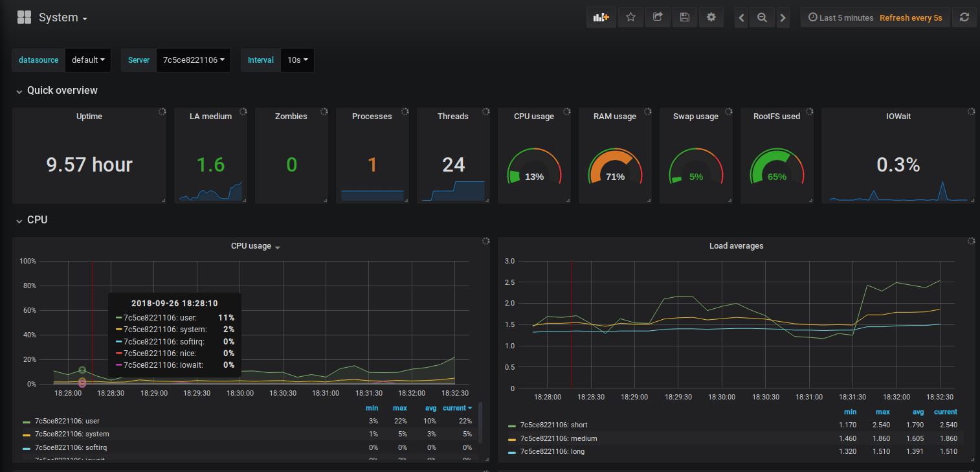Screen dimensions: 980x472
Task: Open the Share dashboard icon
Action: 658,17
